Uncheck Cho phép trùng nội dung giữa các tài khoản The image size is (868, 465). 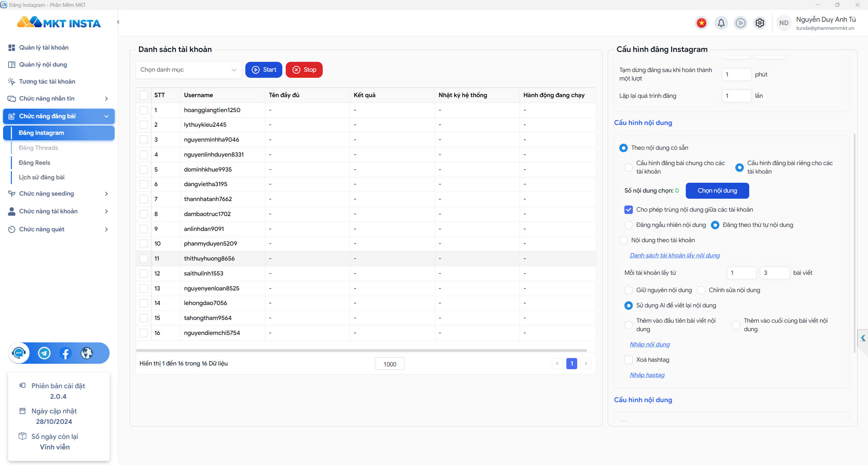tap(628, 210)
